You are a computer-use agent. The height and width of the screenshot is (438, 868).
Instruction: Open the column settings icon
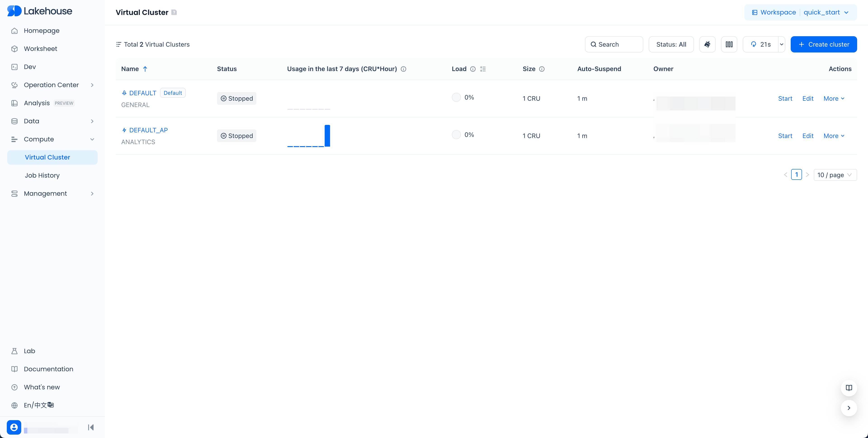coord(729,45)
